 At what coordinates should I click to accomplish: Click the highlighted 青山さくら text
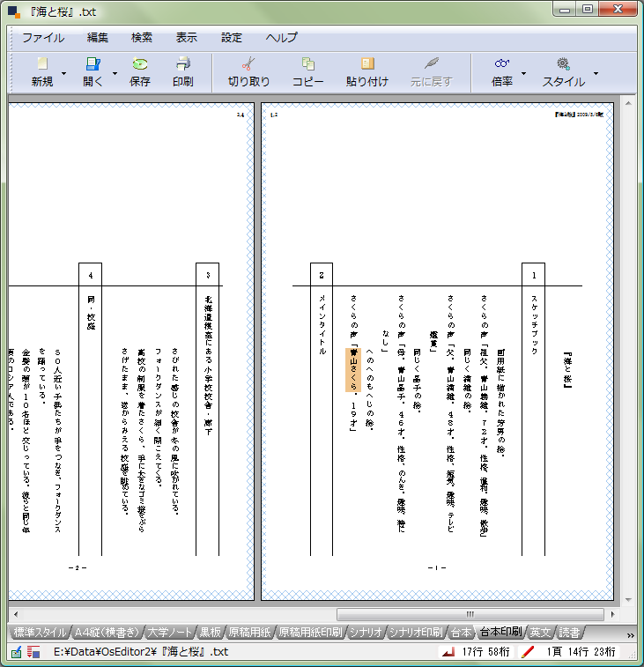pos(352,370)
